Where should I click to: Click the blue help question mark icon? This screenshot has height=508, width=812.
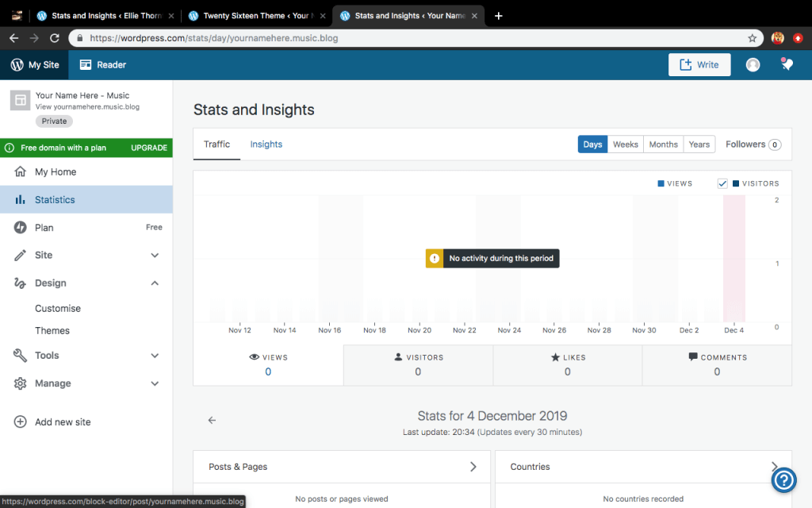(x=784, y=479)
